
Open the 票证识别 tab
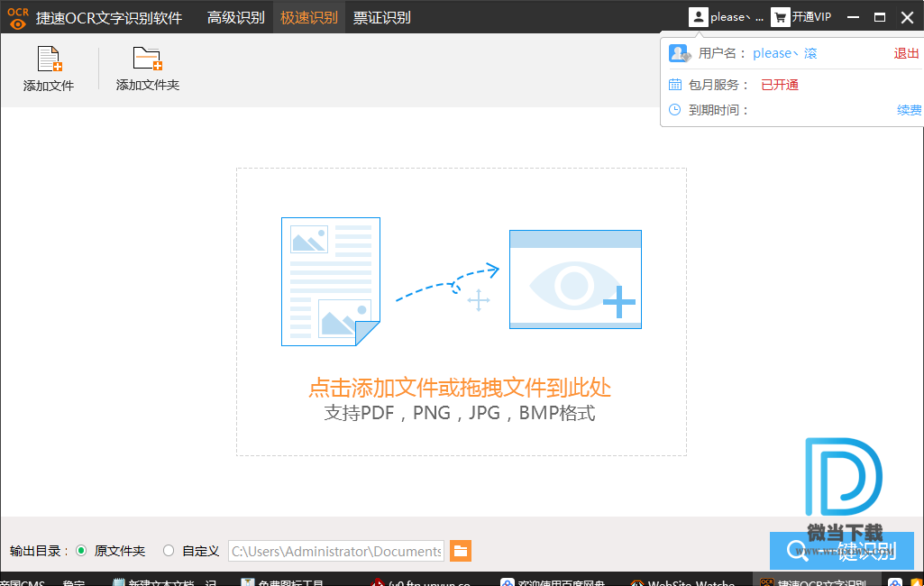point(381,17)
